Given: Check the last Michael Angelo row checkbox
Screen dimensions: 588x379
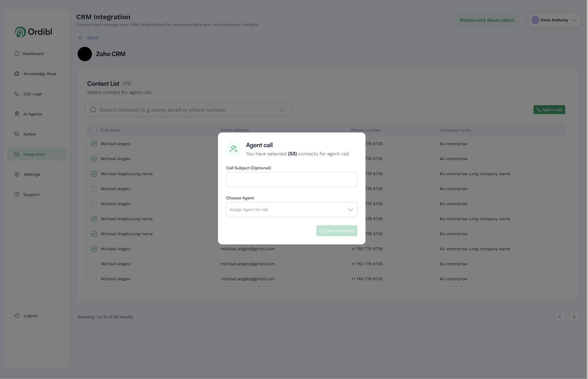Looking at the screenshot, I should click(94, 279).
